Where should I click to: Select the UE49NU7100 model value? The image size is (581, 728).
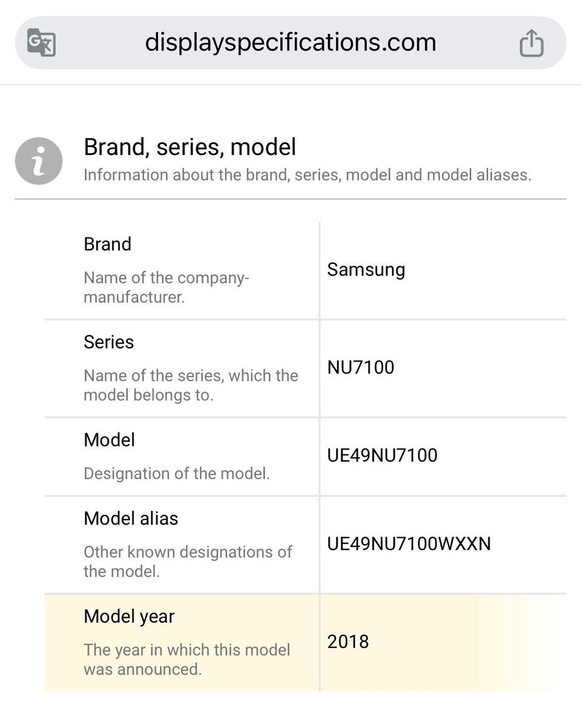tap(382, 455)
